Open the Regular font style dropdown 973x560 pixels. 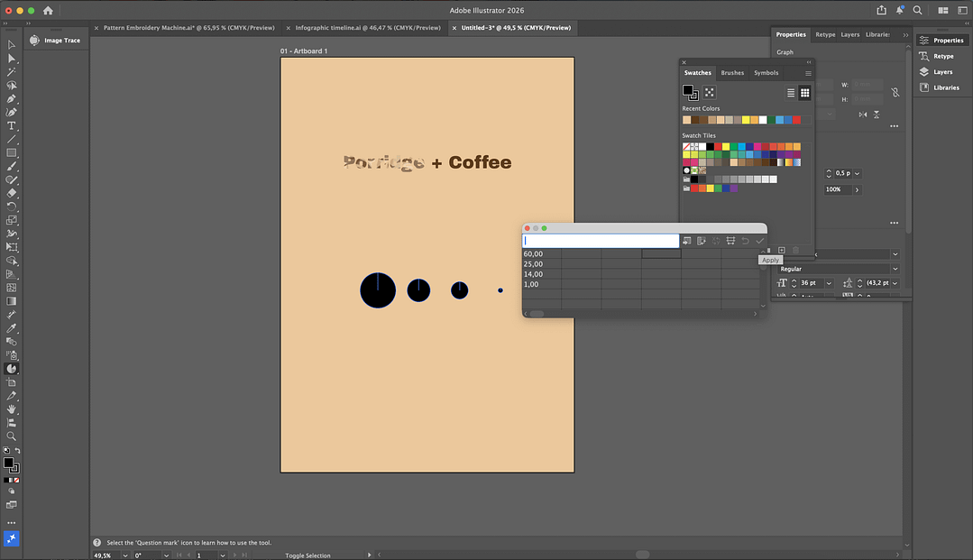point(895,269)
